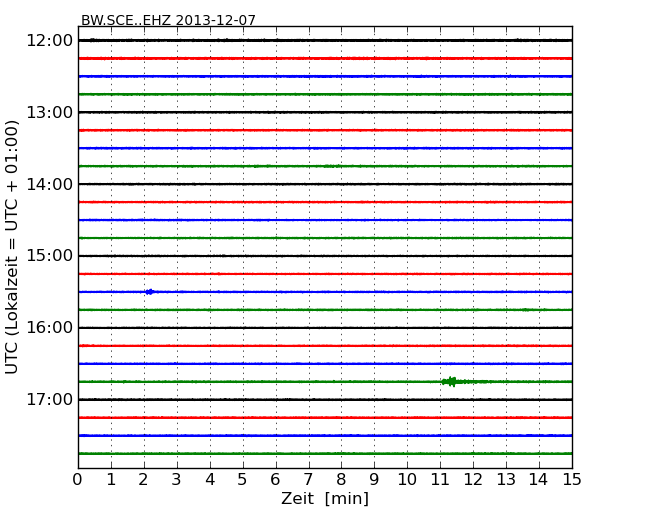
Task: Click the x-axis tick label 13
Action: tap(506, 479)
